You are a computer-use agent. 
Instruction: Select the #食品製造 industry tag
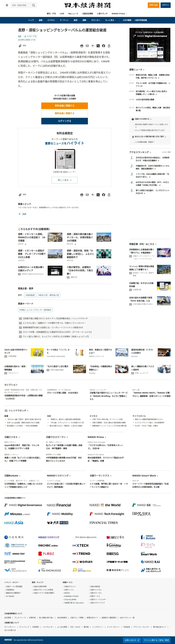pos(30,295)
